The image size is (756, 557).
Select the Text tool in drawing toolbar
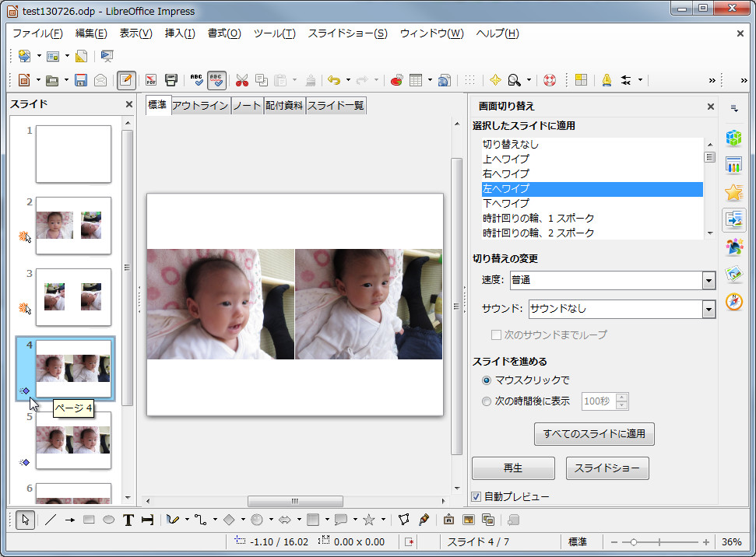click(x=128, y=520)
